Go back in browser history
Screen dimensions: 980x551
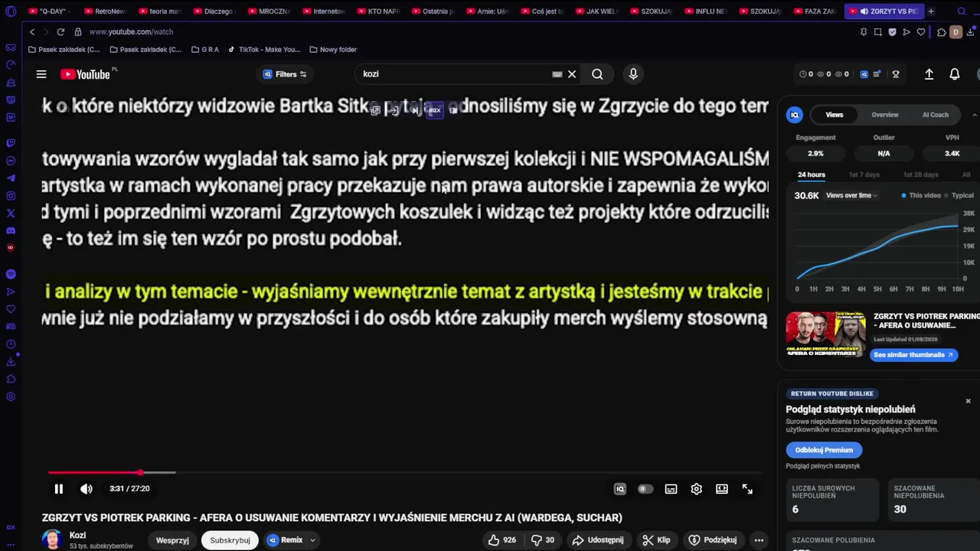pos(32,32)
